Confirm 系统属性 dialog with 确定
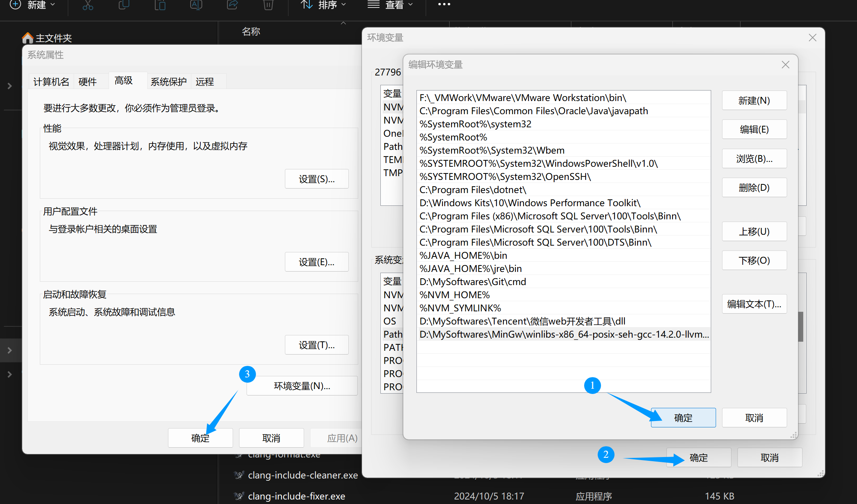The height and width of the screenshot is (504, 857). click(x=200, y=438)
